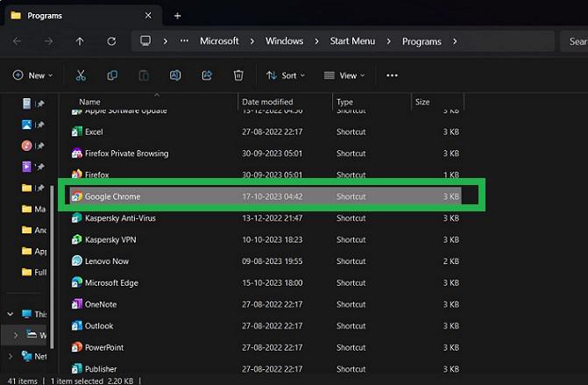This screenshot has height=385, width=588.
Task: Open the See more ellipsis menu
Action: [392, 75]
